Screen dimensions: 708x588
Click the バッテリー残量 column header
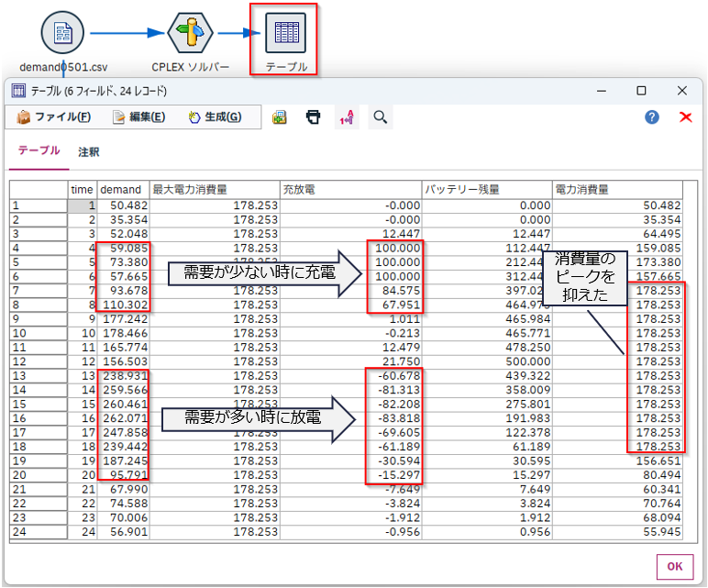click(x=487, y=190)
